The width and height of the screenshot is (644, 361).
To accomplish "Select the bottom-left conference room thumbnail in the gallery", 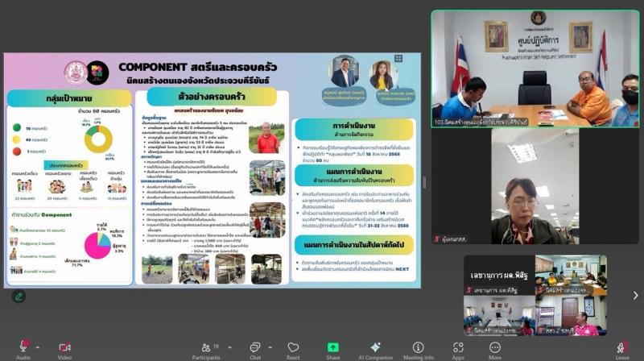I will click(499, 315).
